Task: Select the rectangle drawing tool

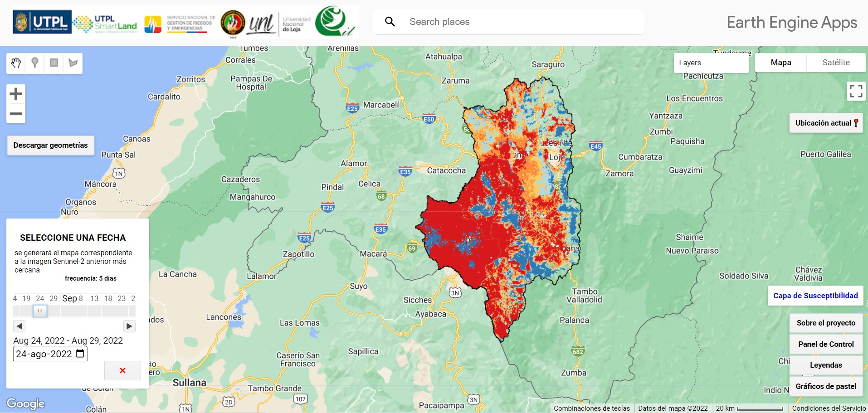Action: [54, 63]
